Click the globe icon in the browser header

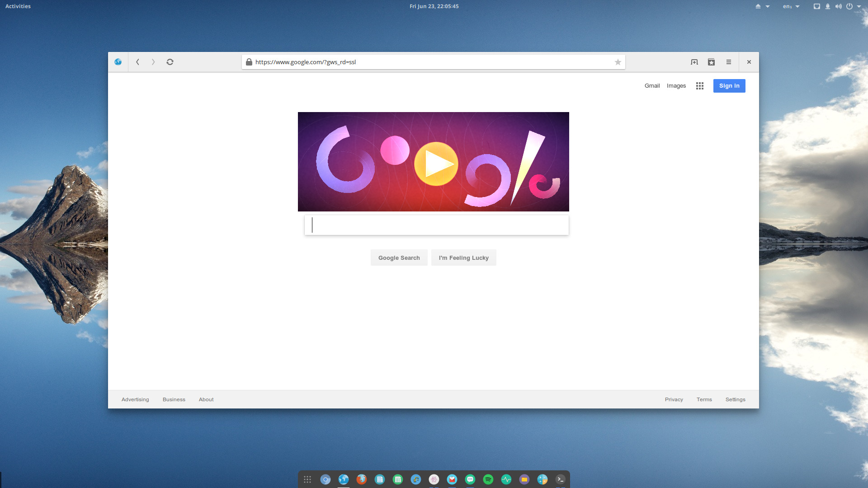point(118,62)
